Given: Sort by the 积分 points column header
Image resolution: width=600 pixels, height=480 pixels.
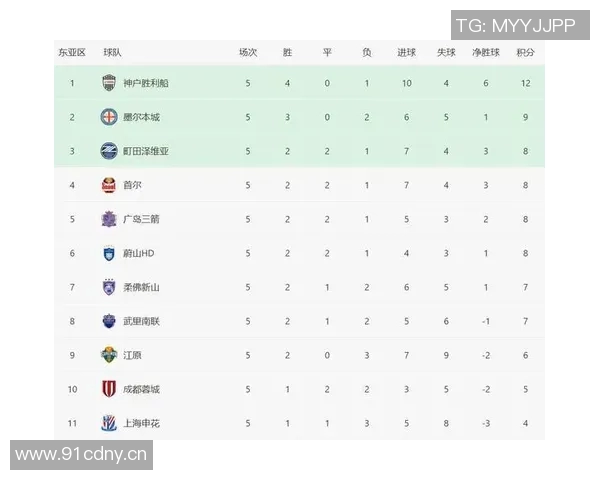Looking at the screenshot, I should pos(525,52).
